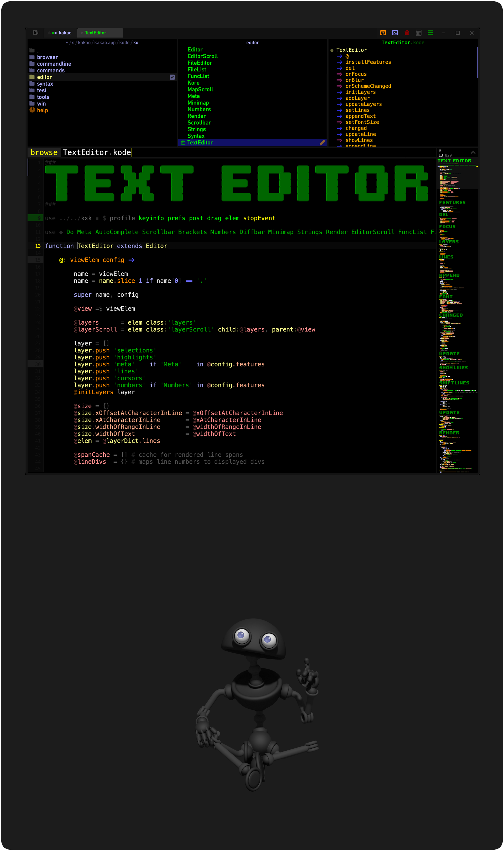This screenshot has width=504, height=851.
Task: Click the arrow icon beside installFeatures
Action: point(339,62)
